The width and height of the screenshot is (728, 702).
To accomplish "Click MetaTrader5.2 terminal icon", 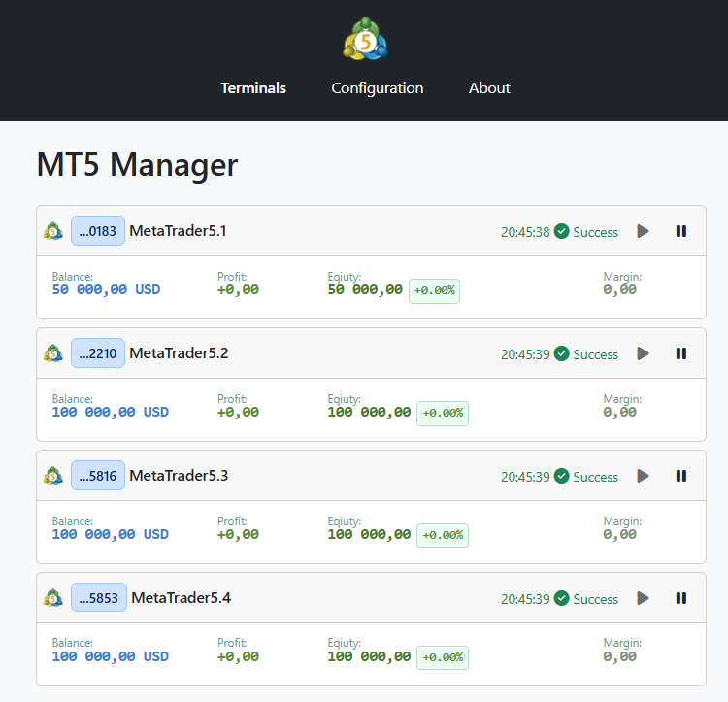I will pyautogui.click(x=53, y=353).
